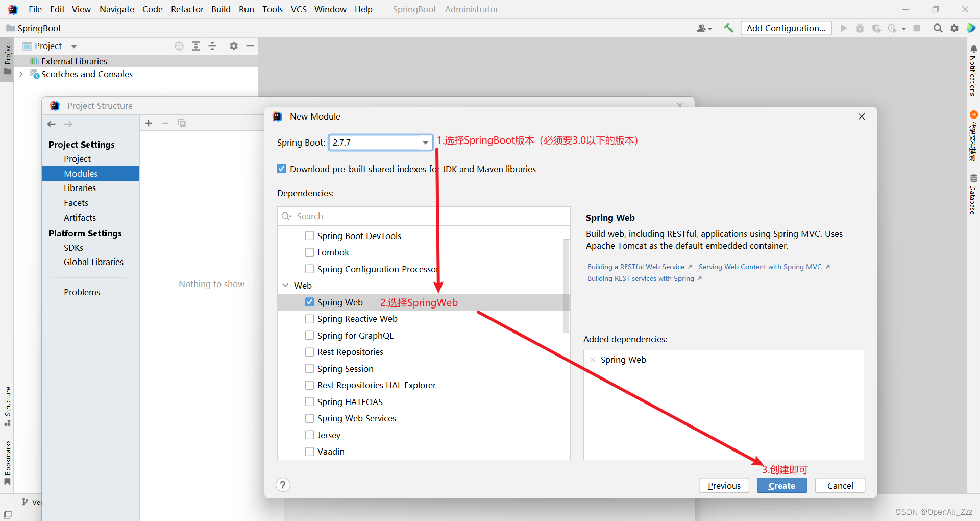This screenshot has width=980, height=521.
Task: Click the Debug bug icon in toolbar
Action: (860, 28)
